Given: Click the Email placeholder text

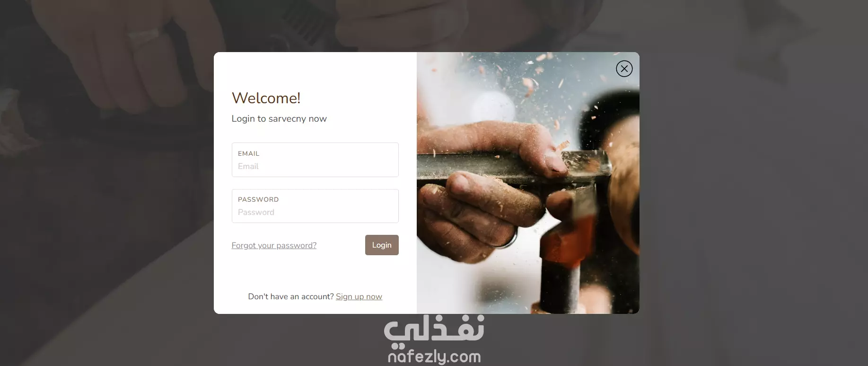Looking at the screenshot, I should (x=248, y=166).
